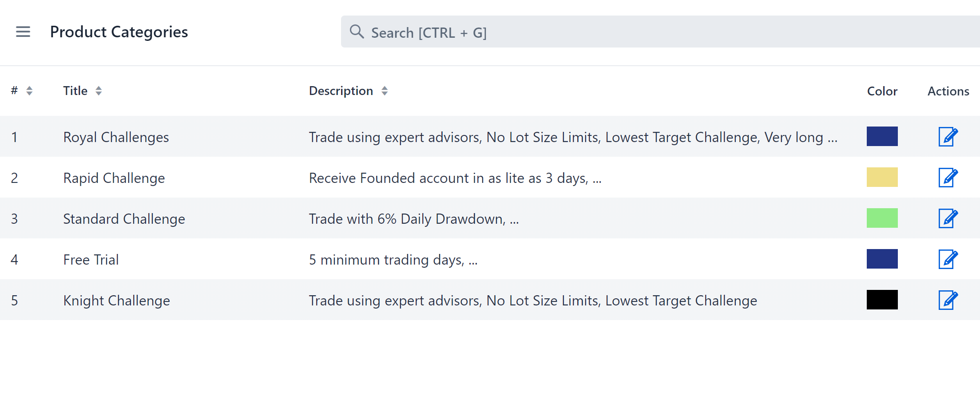
Task: Click the Color column header
Action: (882, 91)
